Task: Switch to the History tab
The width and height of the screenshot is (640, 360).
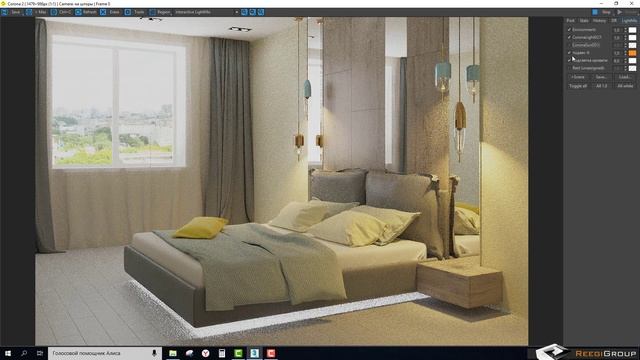Action: tap(599, 20)
